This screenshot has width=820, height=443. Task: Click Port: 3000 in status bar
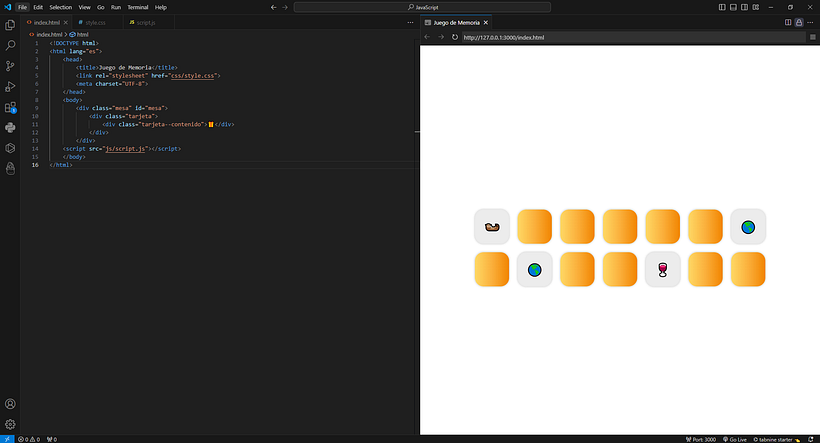[x=701, y=439]
